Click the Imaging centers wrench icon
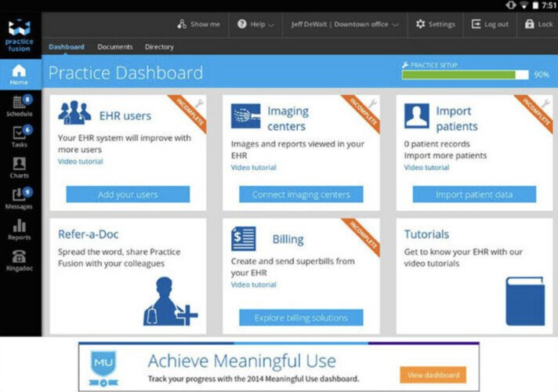 coord(372,103)
